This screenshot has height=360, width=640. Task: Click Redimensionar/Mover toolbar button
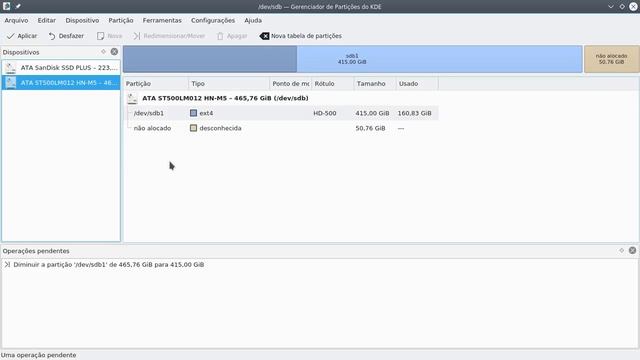169,36
